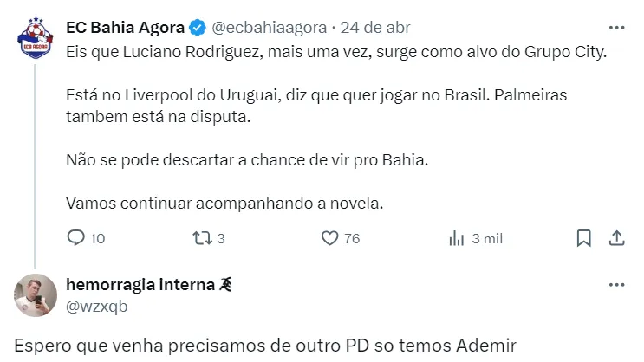Image resolution: width=644 pixels, height=362 pixels.
Task: Share the EC Bahia Agora tweet
Action: tap(616, 238)
